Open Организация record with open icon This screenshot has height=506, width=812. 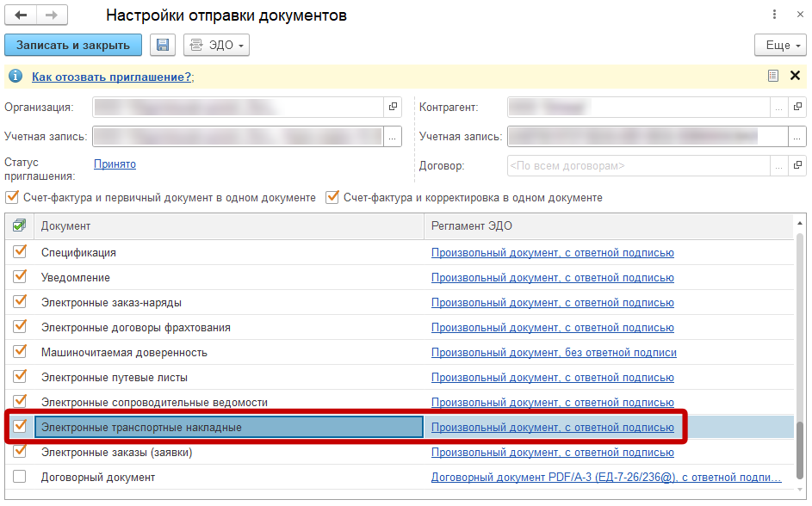point(393,107)
